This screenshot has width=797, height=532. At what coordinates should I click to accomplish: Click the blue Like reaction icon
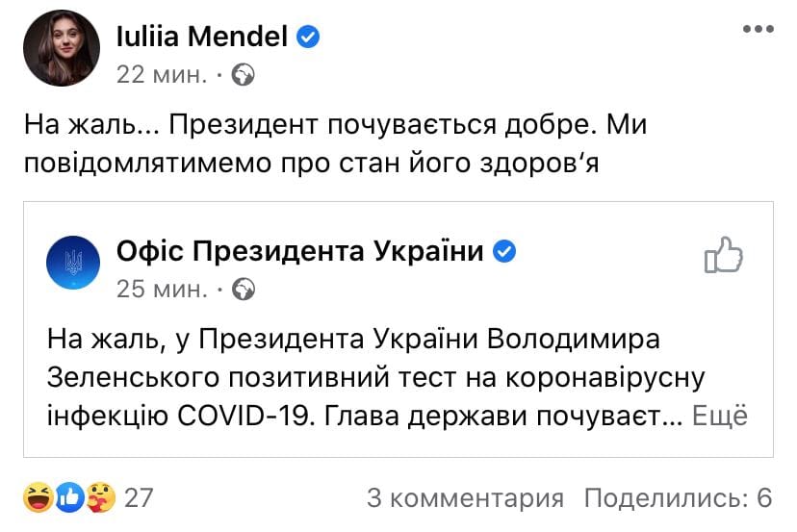pyautogui.click(x=70, y=497)
